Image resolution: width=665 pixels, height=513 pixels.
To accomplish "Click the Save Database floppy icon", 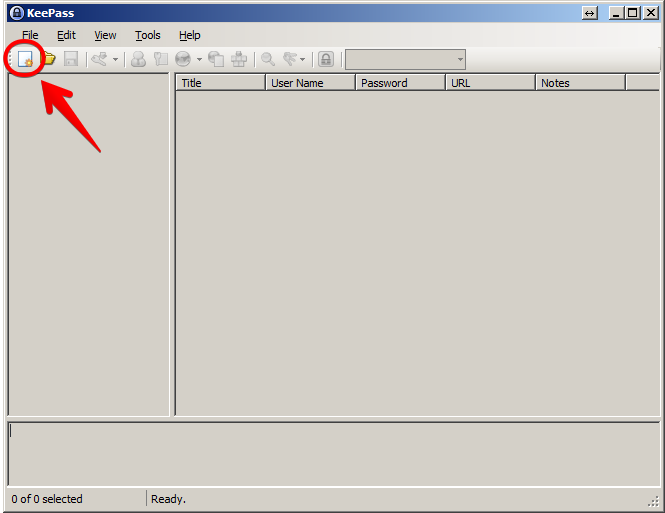I will tap(71, 59).
